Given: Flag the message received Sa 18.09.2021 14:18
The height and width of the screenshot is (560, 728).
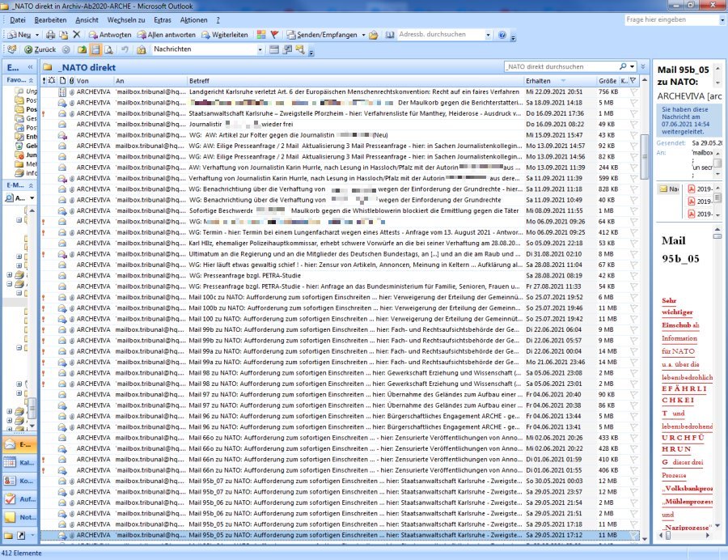Looking at the screenshot, I should (633, 103).
